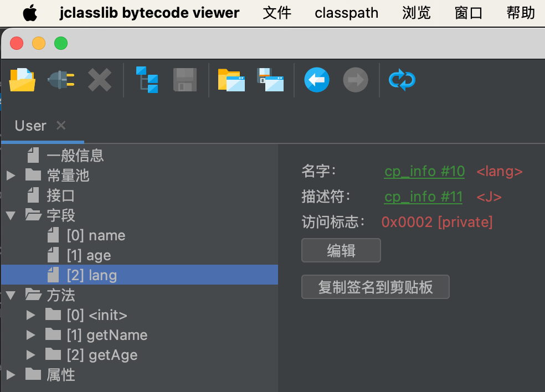This screenshot has height=392, width=545.
Task: Click the blue back arrow icon
Action: click(x=317, y=80)
